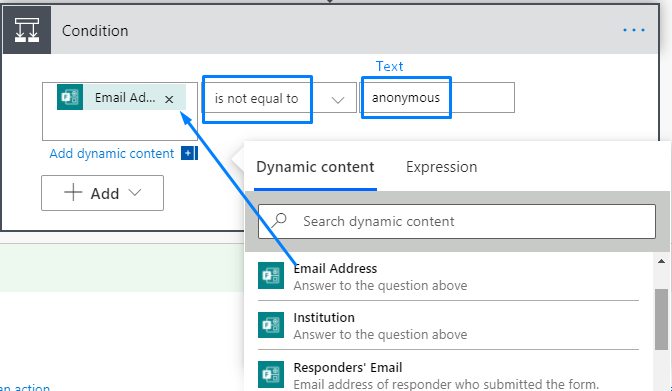672x391 pixels.
Task: Open the is not equal to operator field
Action: point(279,98)
